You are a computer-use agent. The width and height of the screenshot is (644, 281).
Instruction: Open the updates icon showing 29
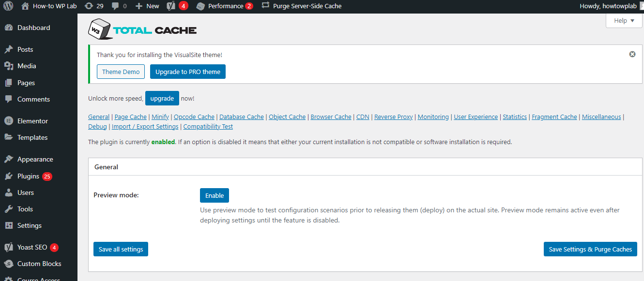pos(89,6)
